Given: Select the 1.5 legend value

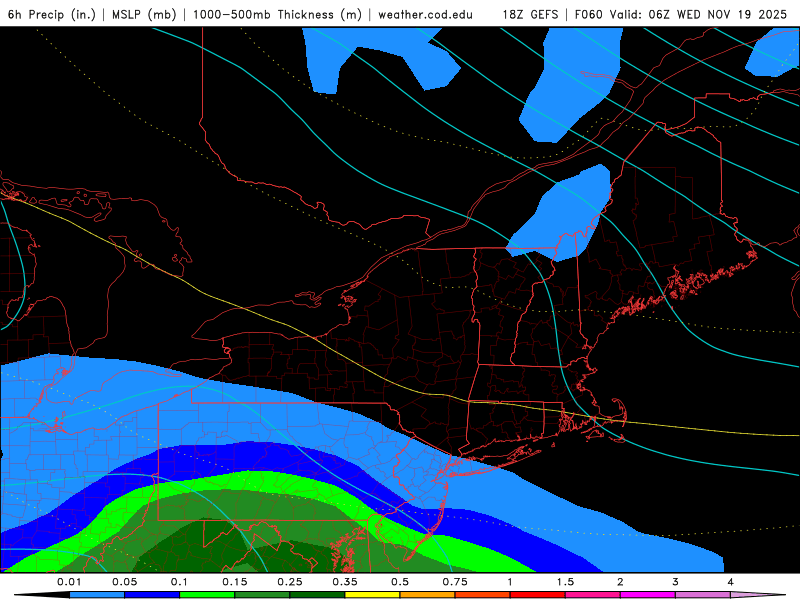Looking at the screenshot, I should coord(565,582).
